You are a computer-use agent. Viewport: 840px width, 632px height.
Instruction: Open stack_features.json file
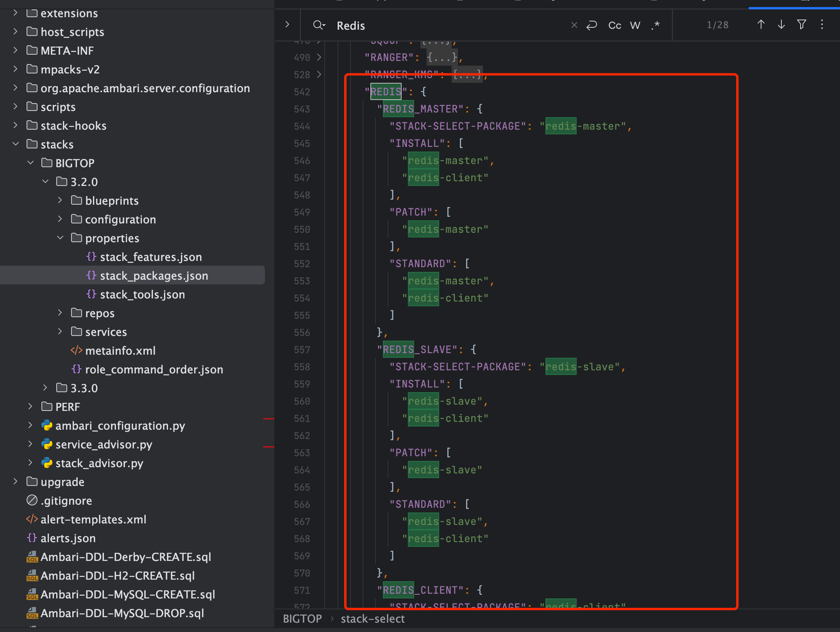click(x=151, y=257)
